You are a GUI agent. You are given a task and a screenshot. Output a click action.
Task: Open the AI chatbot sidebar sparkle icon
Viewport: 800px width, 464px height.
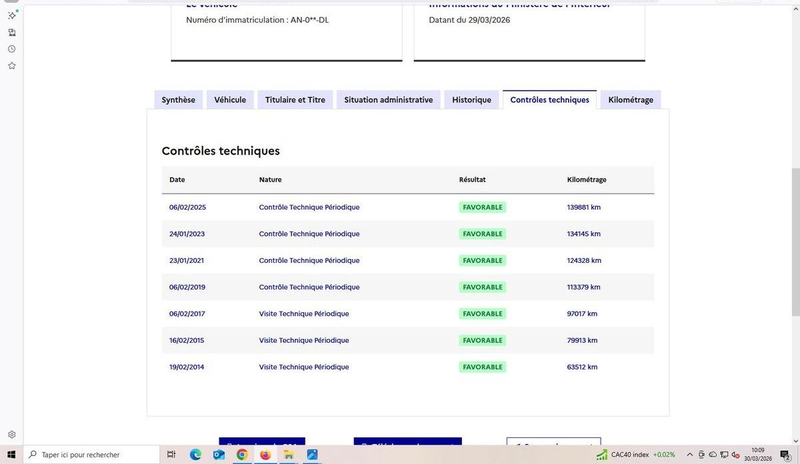[x=12, y=15]
